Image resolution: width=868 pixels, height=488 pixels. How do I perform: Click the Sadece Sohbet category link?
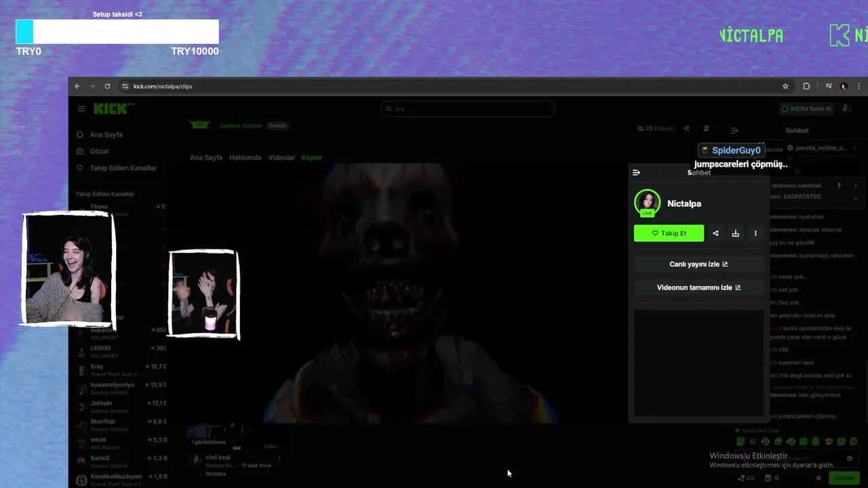tap(240, 125)
